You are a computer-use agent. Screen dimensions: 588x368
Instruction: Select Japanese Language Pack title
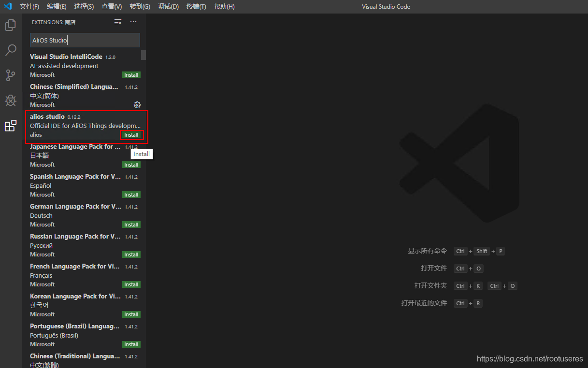[75, 146]
